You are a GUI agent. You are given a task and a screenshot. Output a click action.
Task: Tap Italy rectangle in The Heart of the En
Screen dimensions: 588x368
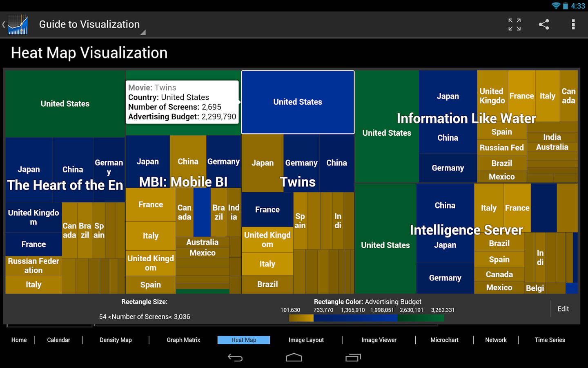pos(33,285)
